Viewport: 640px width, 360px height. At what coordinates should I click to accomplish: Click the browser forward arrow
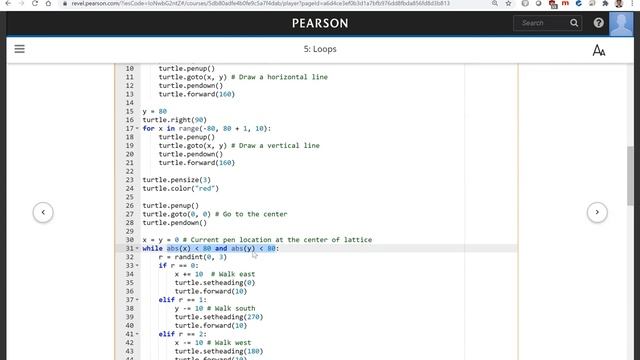point(21,3)
